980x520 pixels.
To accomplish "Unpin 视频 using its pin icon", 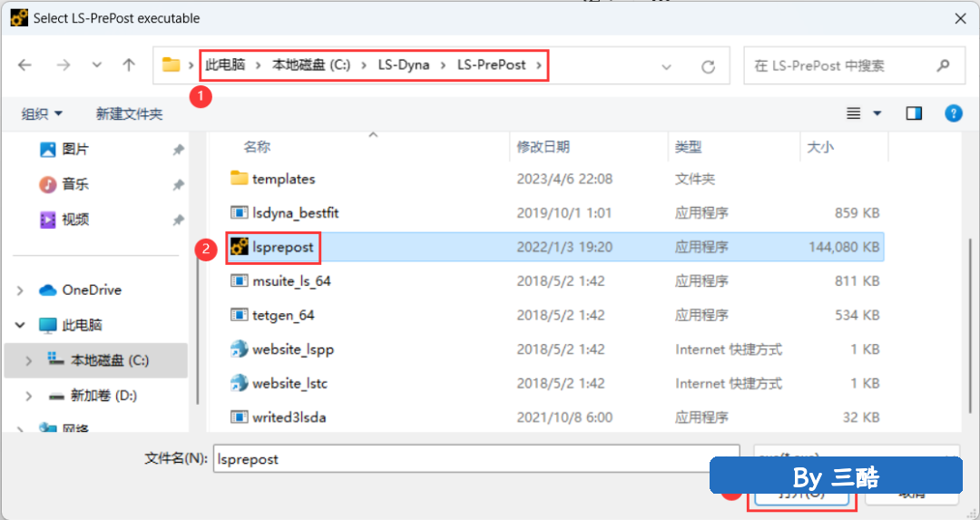I will tap(179, 220).
